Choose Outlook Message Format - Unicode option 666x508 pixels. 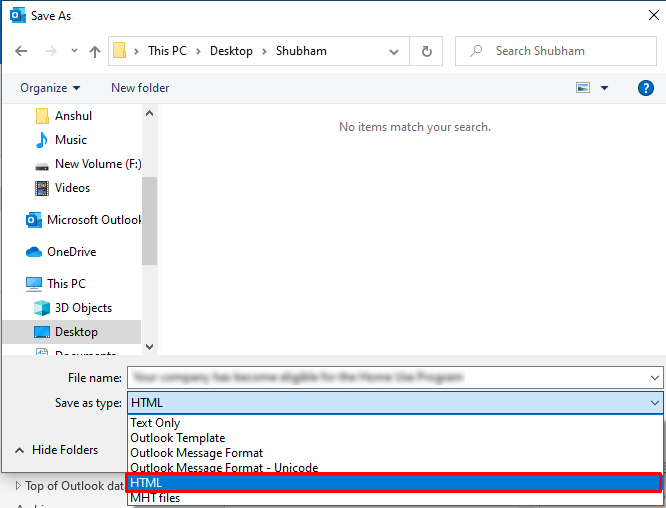tap(395, 468)
